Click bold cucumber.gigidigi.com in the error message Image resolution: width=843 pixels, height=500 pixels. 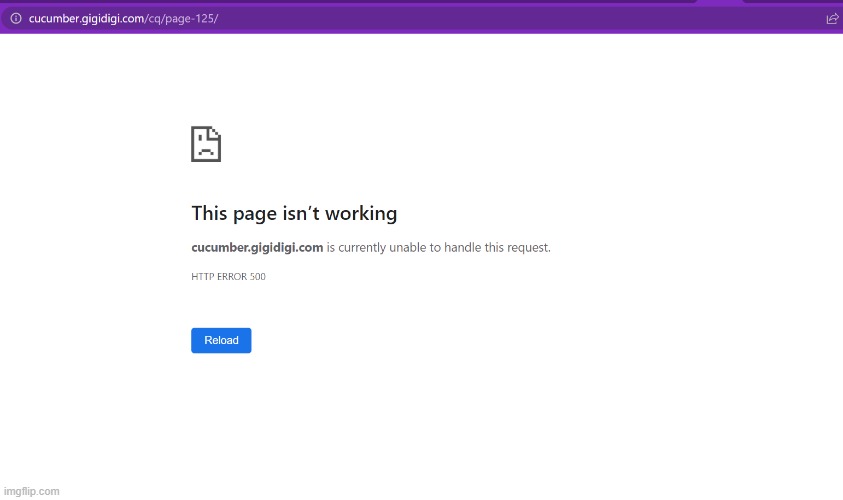pos(257,247)
